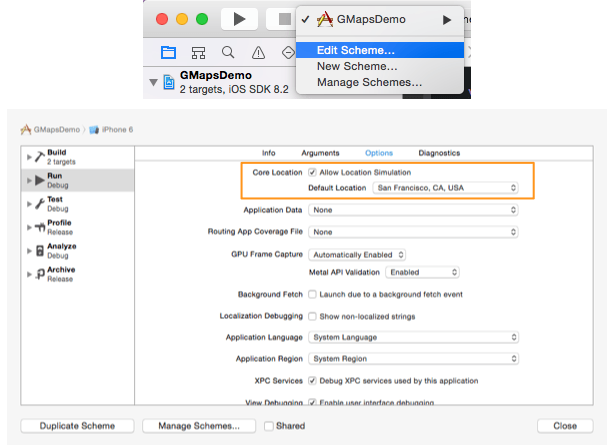This screenshot has width=615, height=445.
Task: Open the Application Language dropdown
Action: point(413,338)
